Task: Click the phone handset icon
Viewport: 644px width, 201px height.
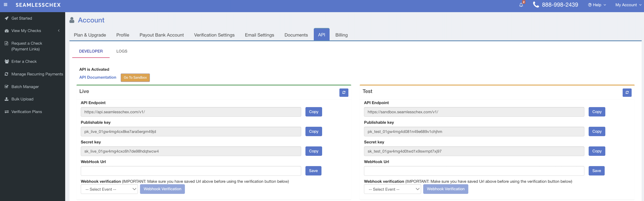Action: click(536, 5)
